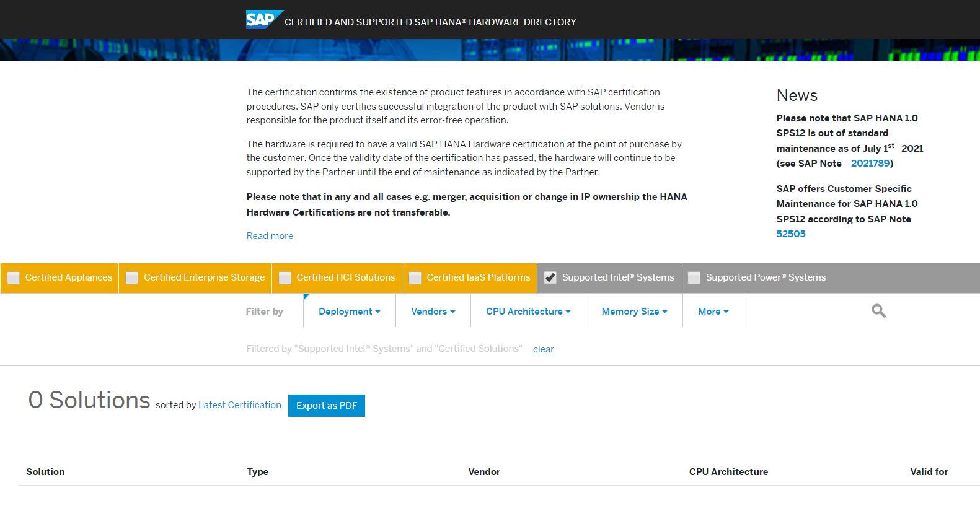Clear the applied filters

[543, 349]
